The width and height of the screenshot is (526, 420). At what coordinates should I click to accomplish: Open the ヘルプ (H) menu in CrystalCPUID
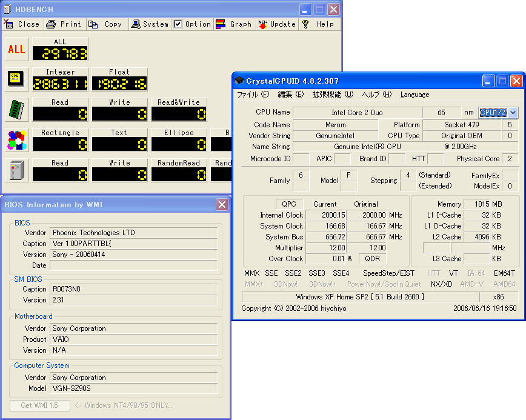coord(377,95)
